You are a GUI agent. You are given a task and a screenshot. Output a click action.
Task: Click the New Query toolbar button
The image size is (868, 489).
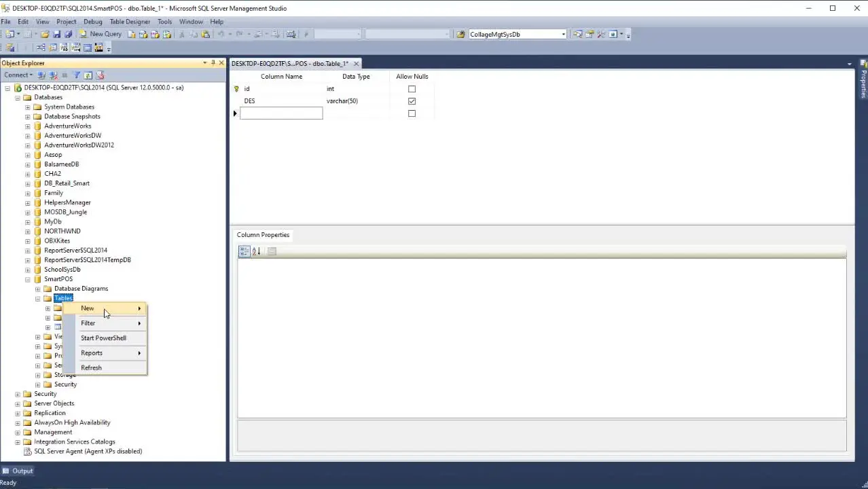[100, 34]
